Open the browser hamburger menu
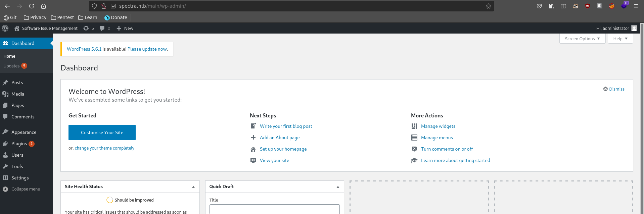Viewport: 644px width, 214px height. [x=636, y=6]
